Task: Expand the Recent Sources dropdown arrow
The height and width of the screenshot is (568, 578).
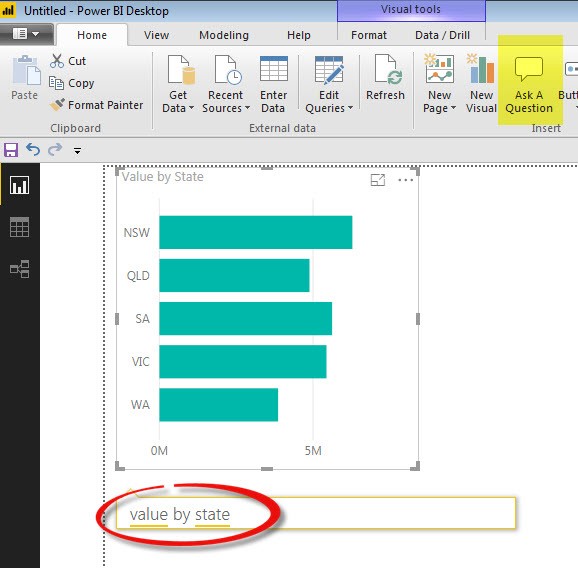Action: point(247,108)
